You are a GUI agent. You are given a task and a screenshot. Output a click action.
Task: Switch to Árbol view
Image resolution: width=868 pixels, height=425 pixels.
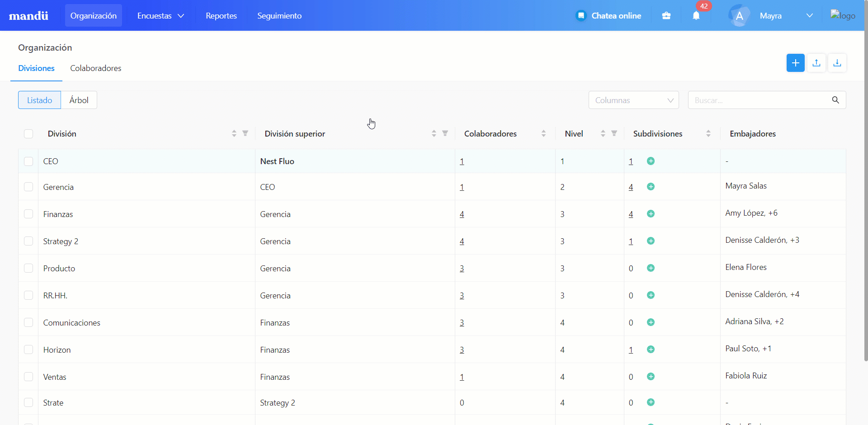coord(79,100)
